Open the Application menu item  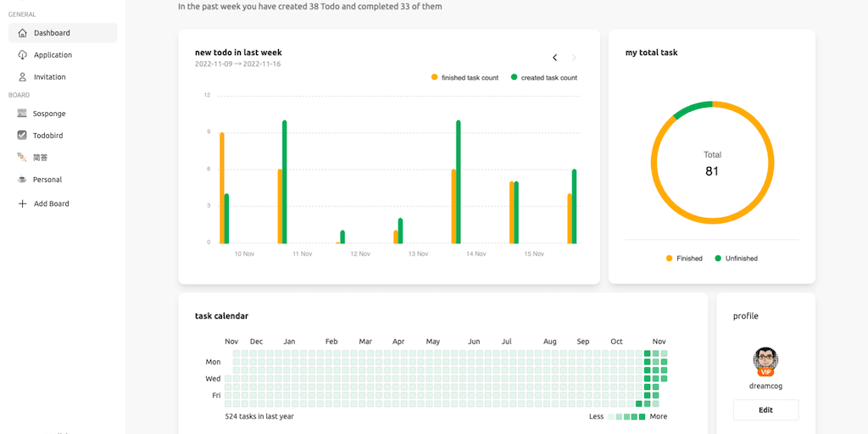click(53, 55)
